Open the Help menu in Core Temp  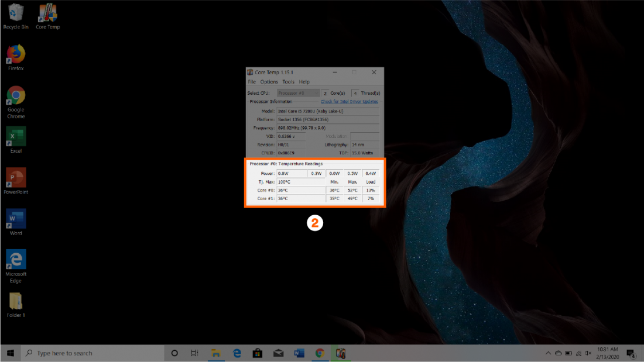pos(304,82)
